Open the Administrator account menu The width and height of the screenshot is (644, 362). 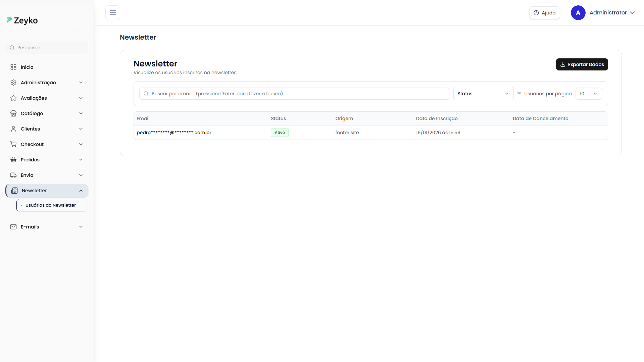(612, 13)
